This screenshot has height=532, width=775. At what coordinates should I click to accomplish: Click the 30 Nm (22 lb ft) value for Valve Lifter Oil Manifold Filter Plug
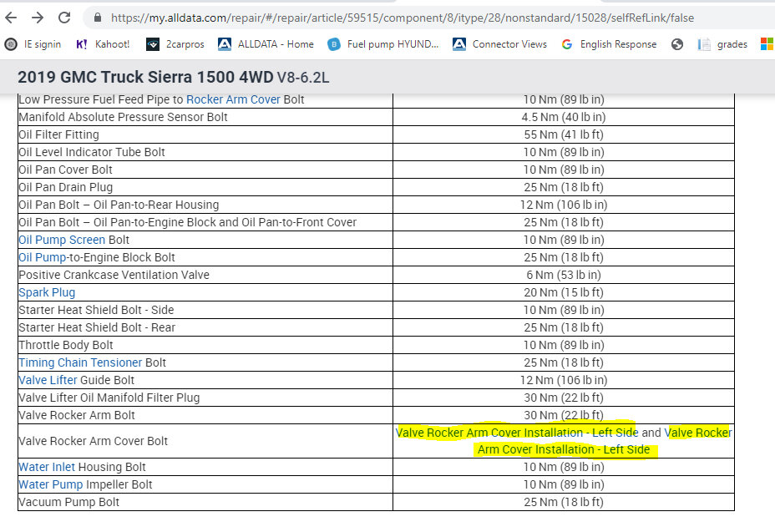tap(564, 398)
